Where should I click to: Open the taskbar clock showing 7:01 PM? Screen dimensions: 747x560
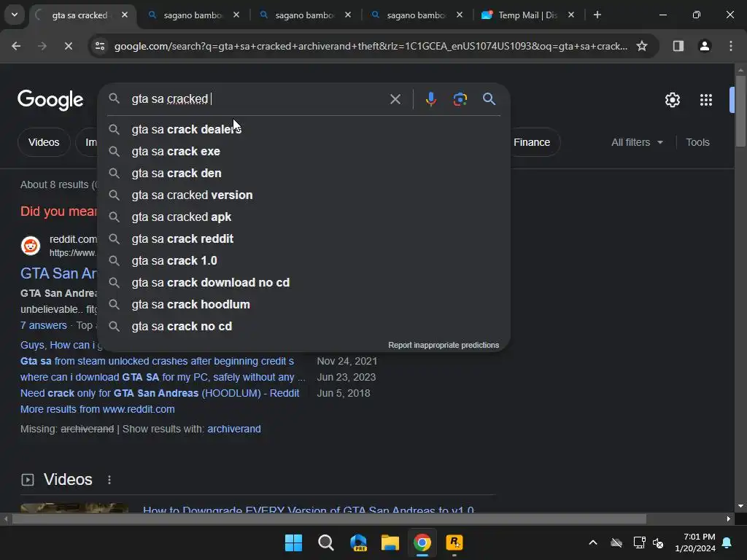(695, 542)
